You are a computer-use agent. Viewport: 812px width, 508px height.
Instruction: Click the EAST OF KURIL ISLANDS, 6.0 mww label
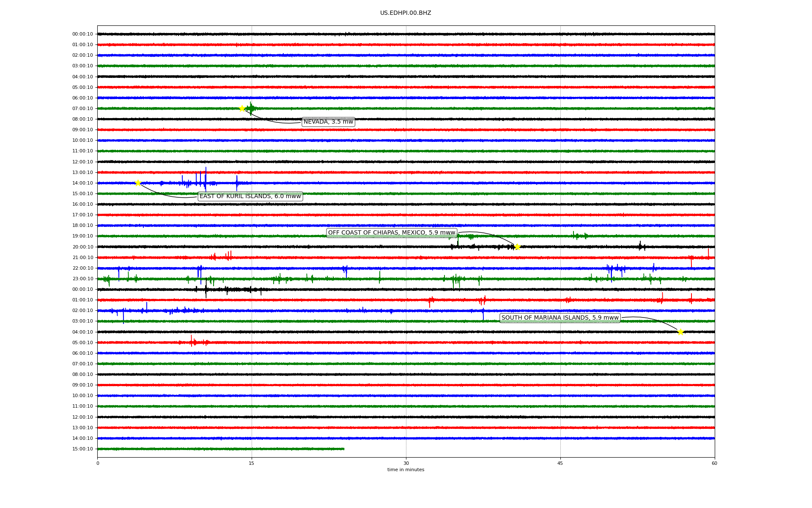(x=250, y=196)
